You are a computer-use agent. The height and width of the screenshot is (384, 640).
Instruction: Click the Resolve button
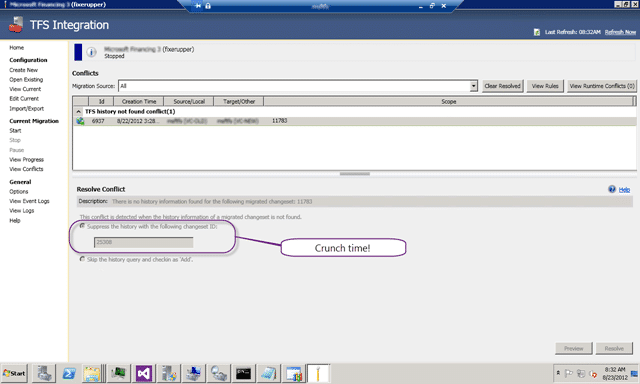pyautogui.click(x=614, y=348)
